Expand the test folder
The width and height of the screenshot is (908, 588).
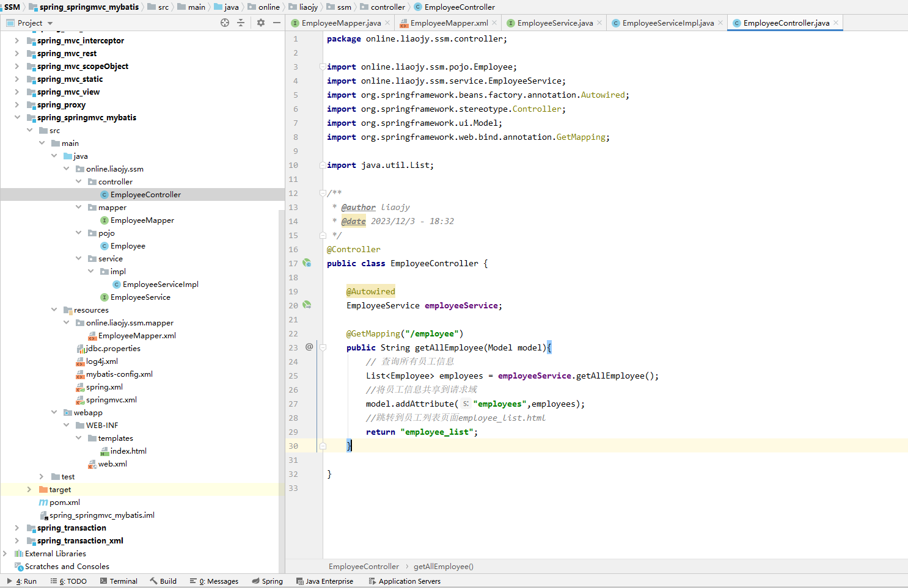pyautogui.click(x=42, y=476)
